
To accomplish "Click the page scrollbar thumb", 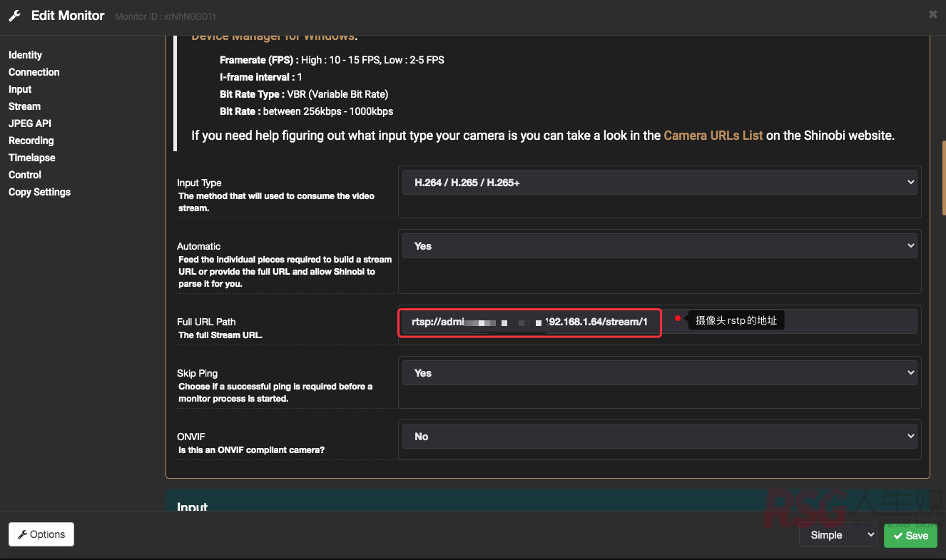I will tap(943, 178).
